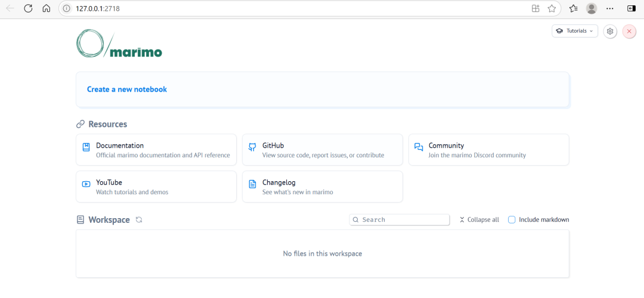Open marimo settings gear icon
This screenshot has height=298, width=644.
pyautogui.click(x=609, y=31)
